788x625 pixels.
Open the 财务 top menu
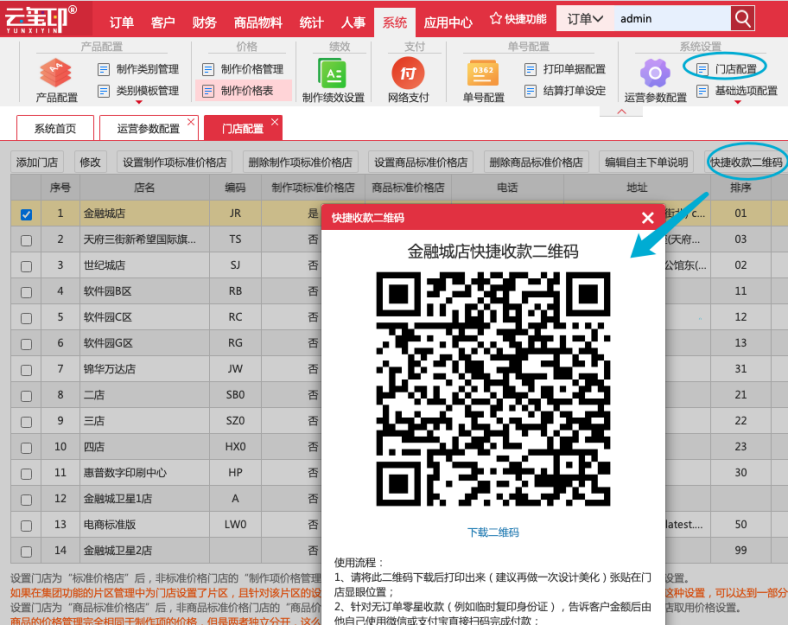[x=204, y=22]
